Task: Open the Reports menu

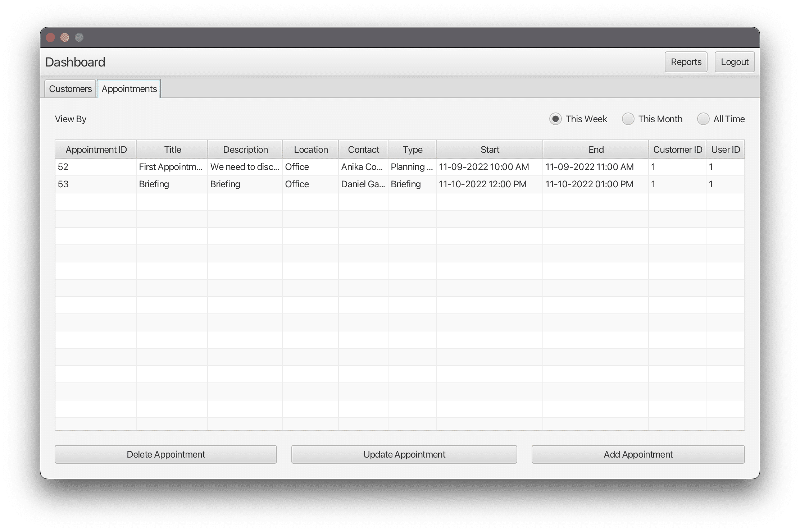Action: coord(686,62)
